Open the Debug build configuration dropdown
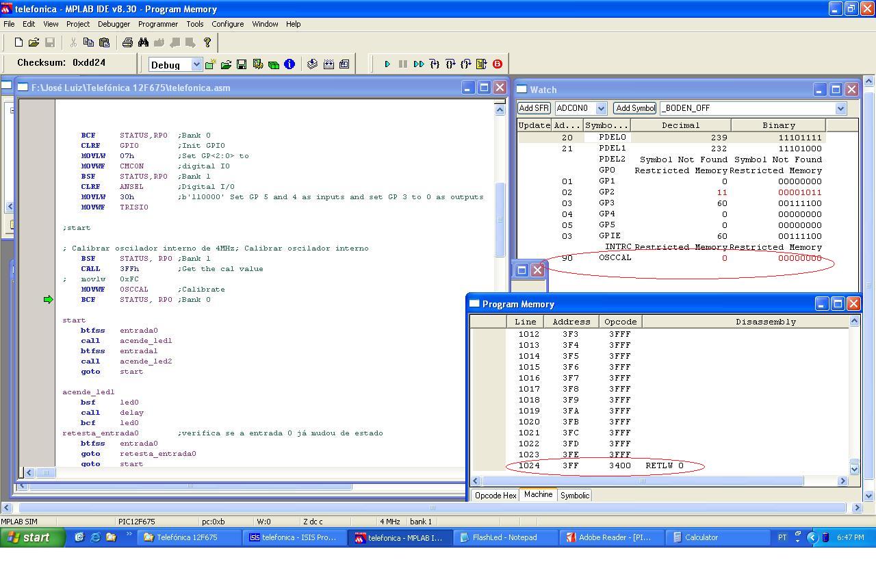 click(x=197, y=64)
